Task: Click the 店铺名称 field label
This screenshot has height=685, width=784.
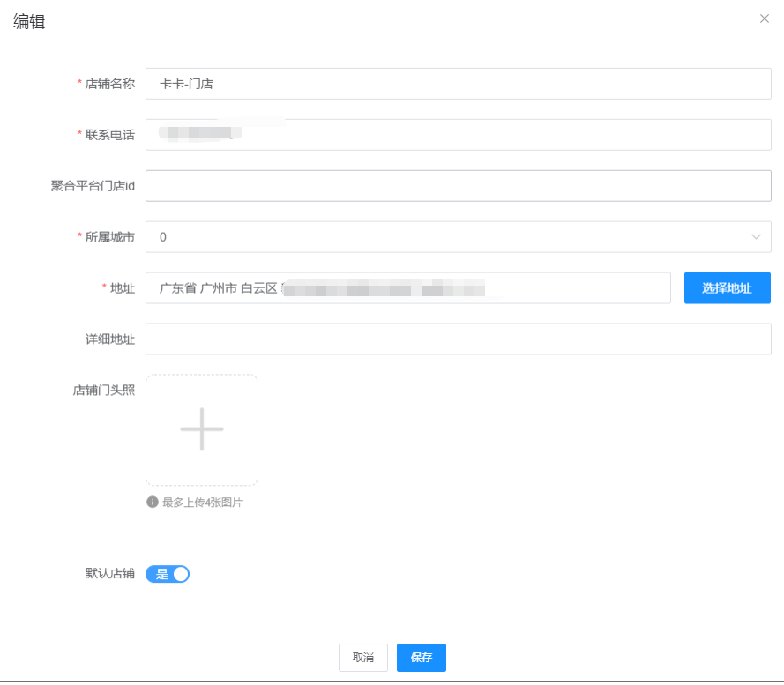Action: (109, 84)
